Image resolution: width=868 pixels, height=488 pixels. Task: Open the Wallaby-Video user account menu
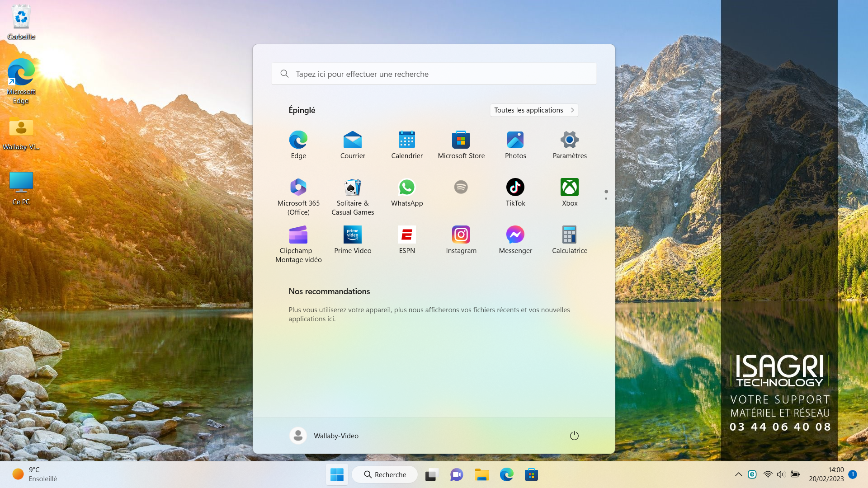[x=324, y=436]
